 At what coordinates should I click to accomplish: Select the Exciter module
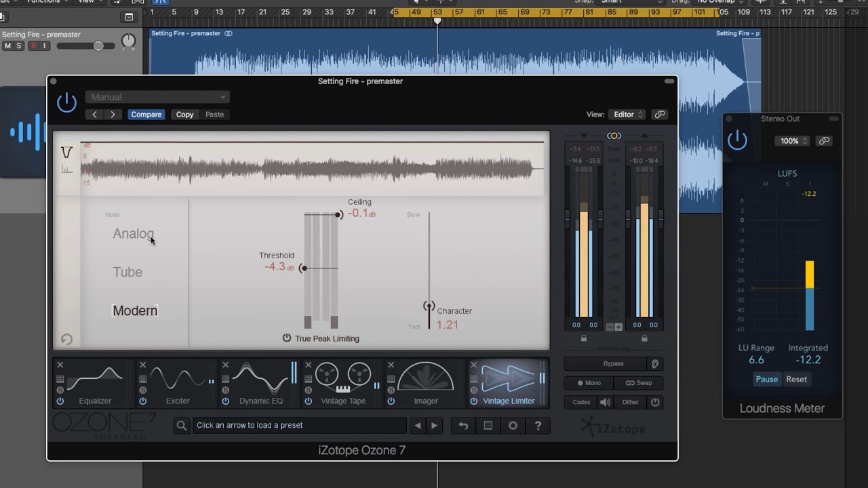178,382
